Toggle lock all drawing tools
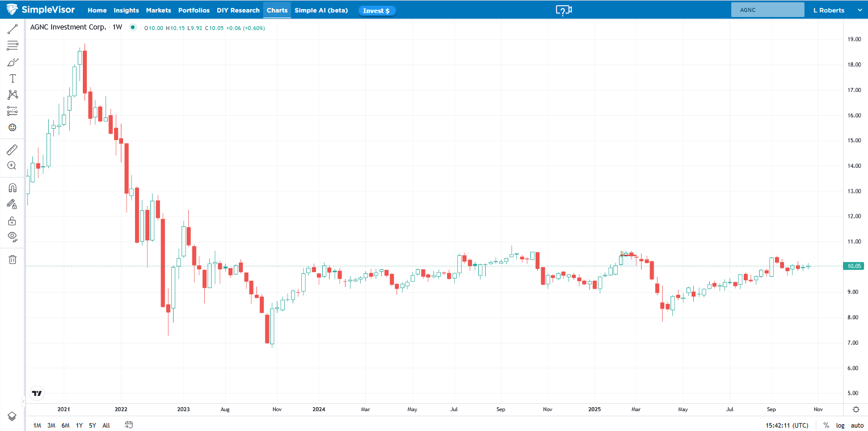 (12, 221)
